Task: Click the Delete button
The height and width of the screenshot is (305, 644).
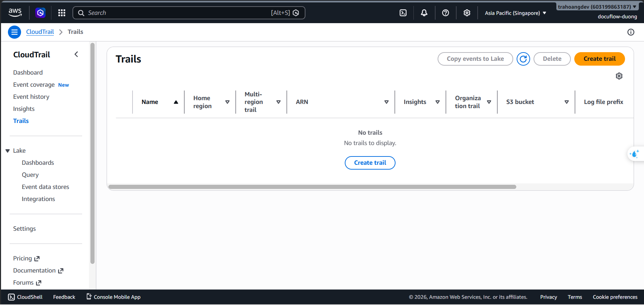Action: pyautogui.click(x=552, y=59)
